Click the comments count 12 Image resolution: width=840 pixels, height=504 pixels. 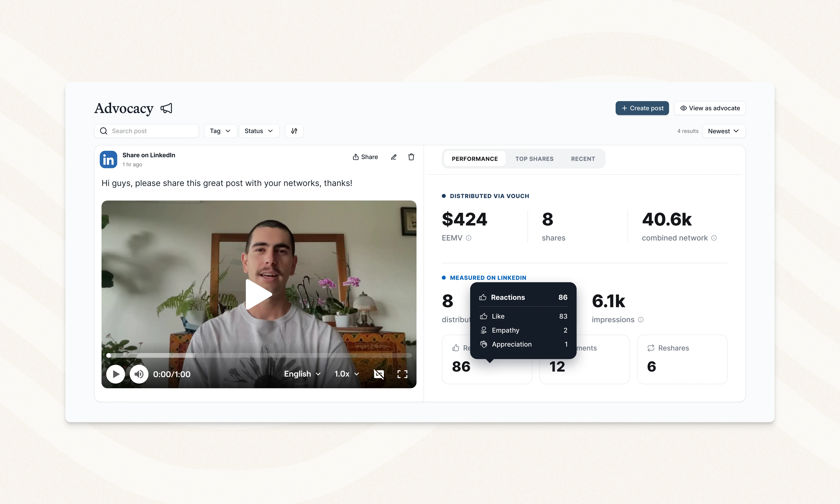coord(557,367)
